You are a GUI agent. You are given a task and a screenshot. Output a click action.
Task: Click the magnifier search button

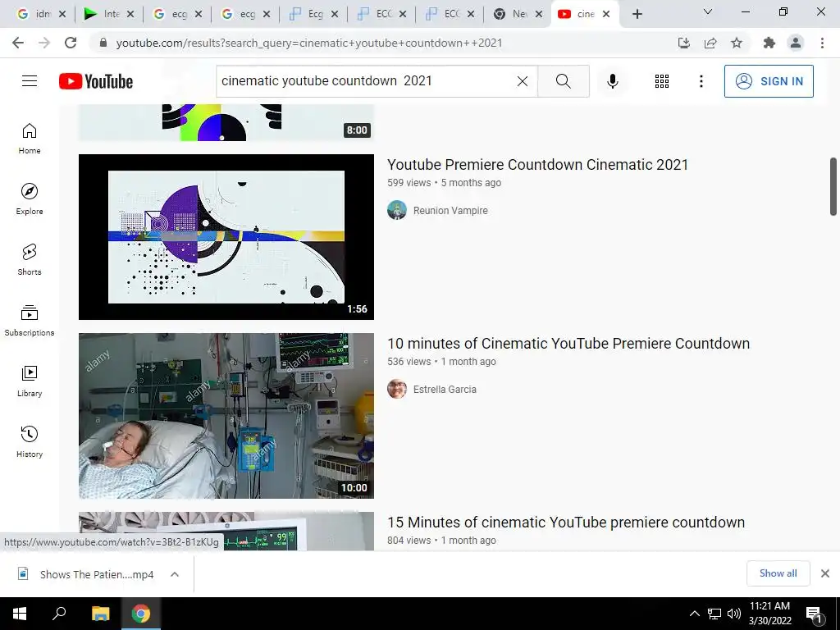pos(563,81)
